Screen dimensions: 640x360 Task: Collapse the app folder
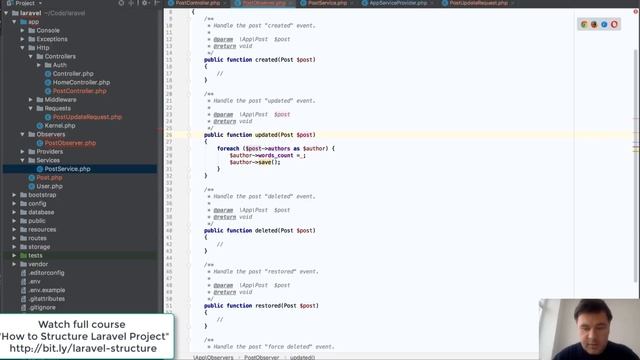pos(14,22)
